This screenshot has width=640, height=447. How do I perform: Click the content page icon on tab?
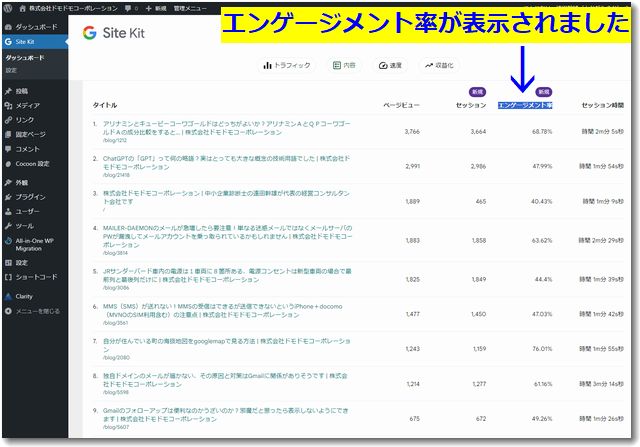[337, 65]
